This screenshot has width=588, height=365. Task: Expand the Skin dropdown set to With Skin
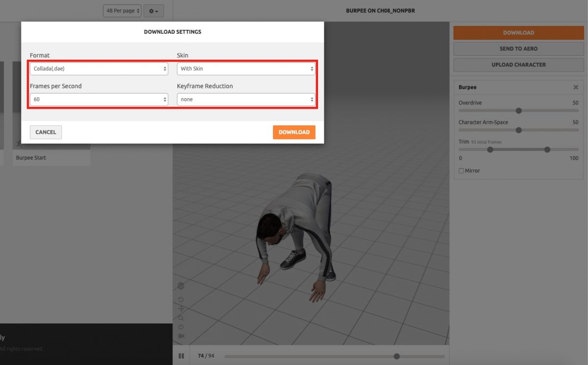click(x=245, y=69)
